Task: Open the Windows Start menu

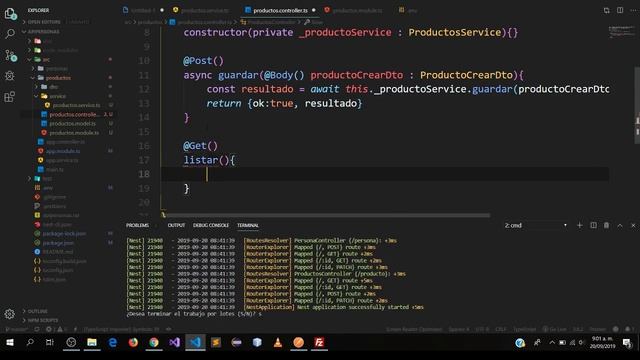Action: point(10,342)
